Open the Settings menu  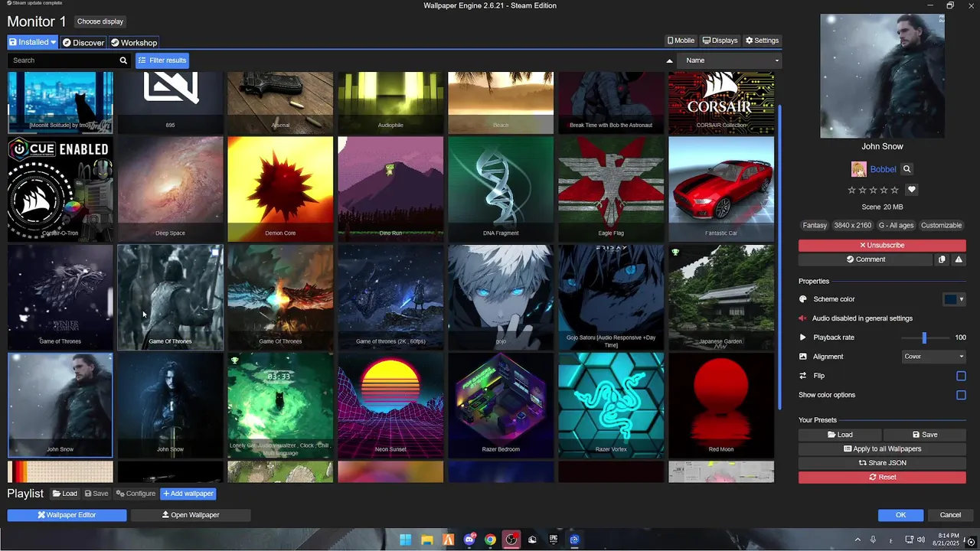762,41
